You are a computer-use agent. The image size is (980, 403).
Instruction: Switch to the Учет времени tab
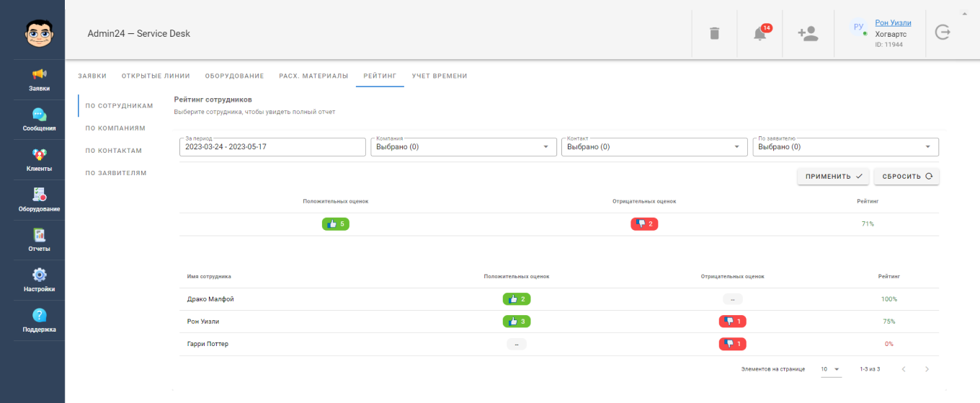tap(440, 76)
